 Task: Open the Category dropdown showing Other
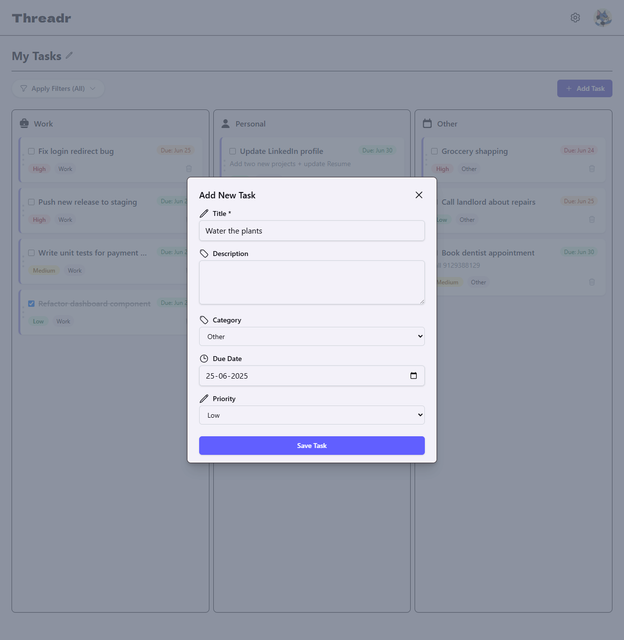(312, 336)
